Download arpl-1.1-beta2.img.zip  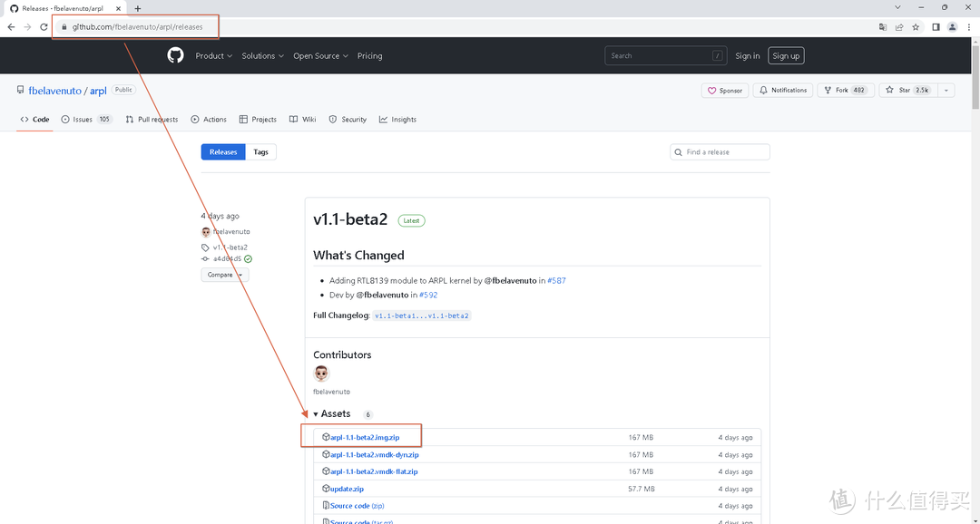[x=365, y=437]
